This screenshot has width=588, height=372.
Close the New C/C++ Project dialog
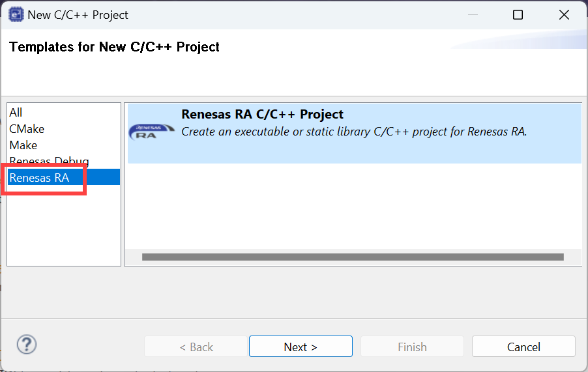coord(564,14)
